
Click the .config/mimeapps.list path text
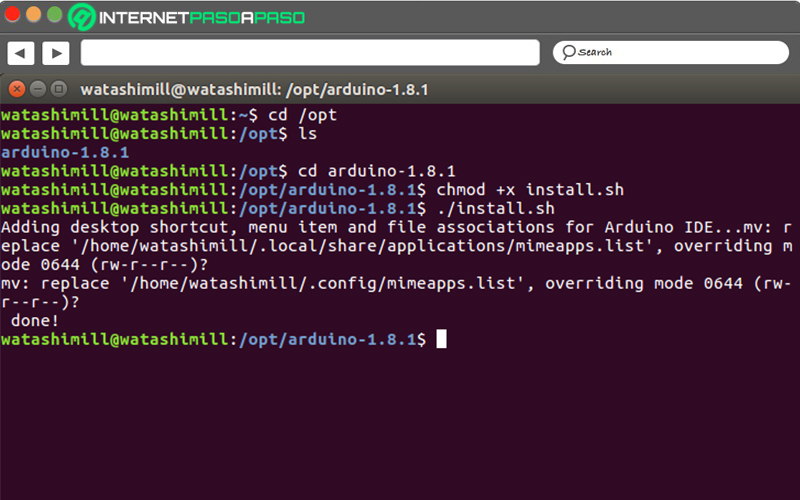(x=412, y=283)
